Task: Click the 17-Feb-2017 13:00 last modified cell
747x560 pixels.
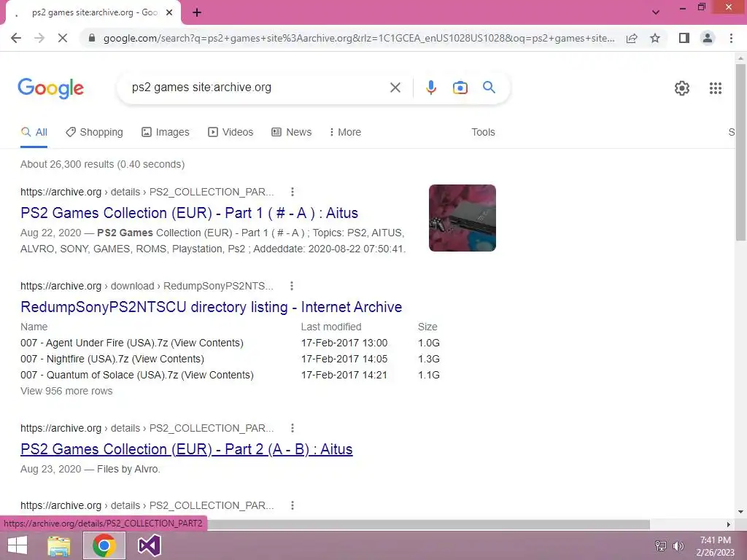Action: point(344,343)
